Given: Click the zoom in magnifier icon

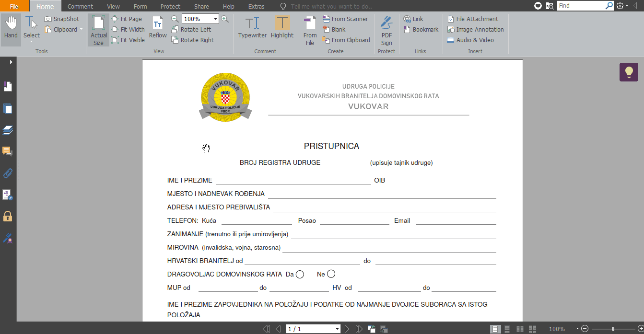Looking at the screenshot, I should 224,19.
